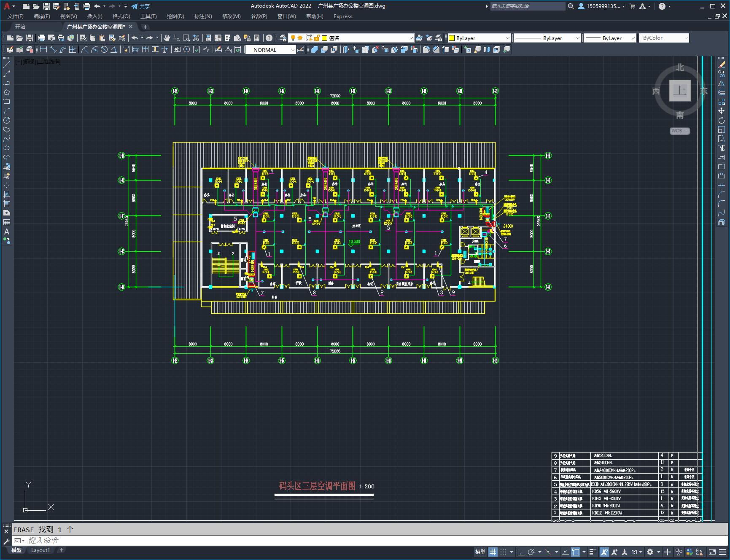
Task: Select the Rotate tool in right toolbar
Action: pyautogui.click(x=722, y=120)
